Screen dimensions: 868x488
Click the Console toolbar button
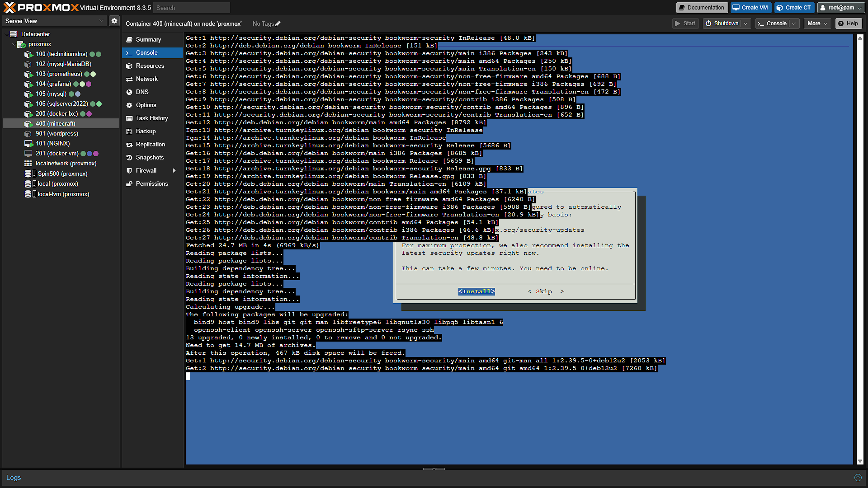click(772, 23)
